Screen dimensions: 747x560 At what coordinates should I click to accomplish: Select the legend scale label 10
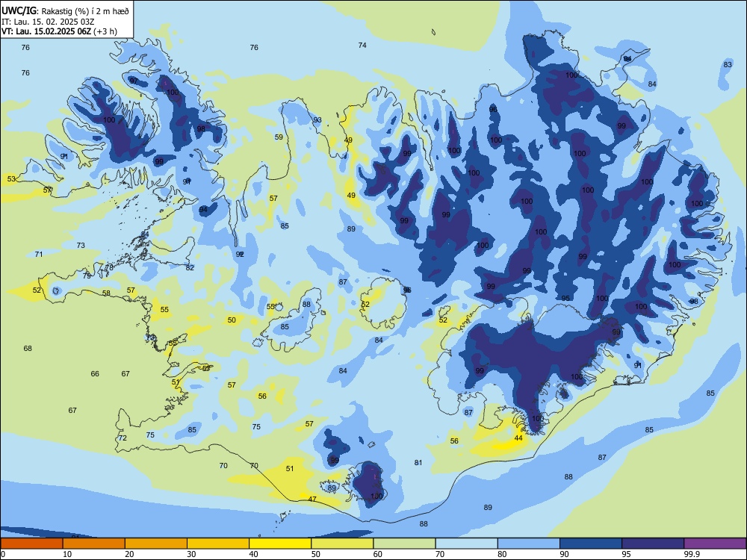point(67,554)
